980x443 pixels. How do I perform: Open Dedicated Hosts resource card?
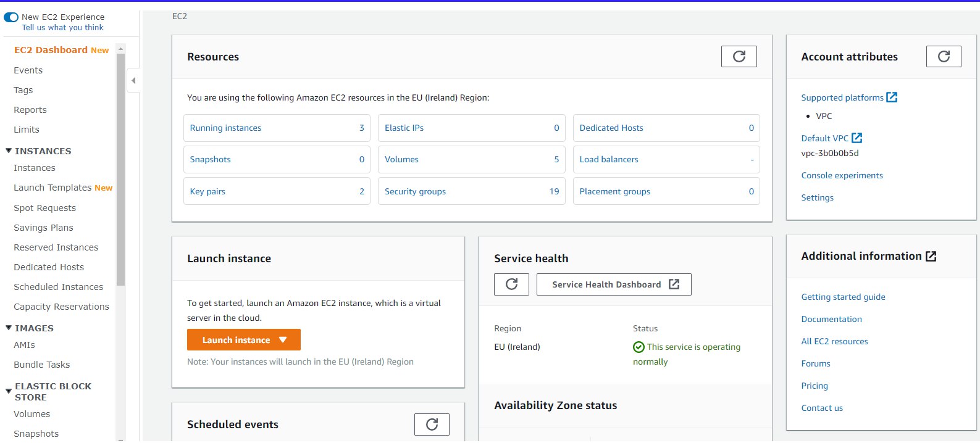666,128
